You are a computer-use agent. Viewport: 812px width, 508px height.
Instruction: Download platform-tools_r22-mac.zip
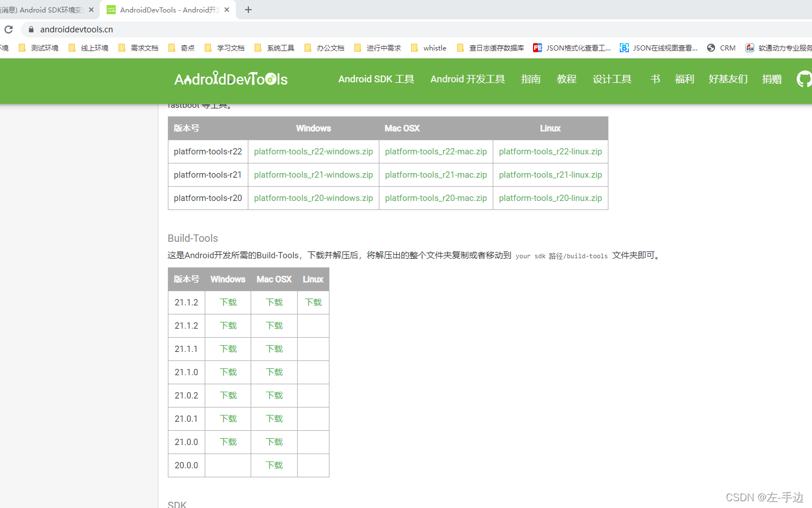[x=436, y=152]
